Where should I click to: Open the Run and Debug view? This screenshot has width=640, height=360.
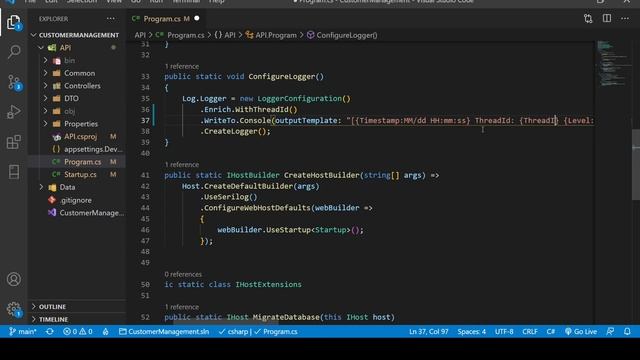tap(14, 112)
